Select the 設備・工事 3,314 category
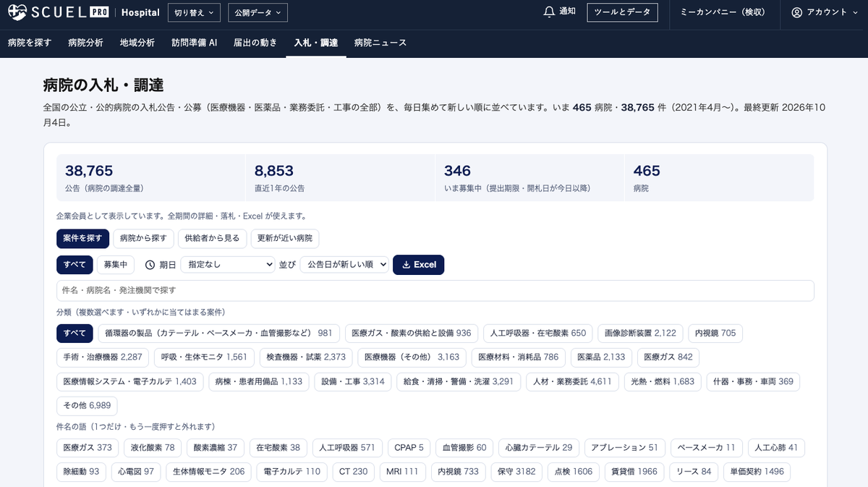The height and width of the screenshot is (487, 868). point(354,381)
